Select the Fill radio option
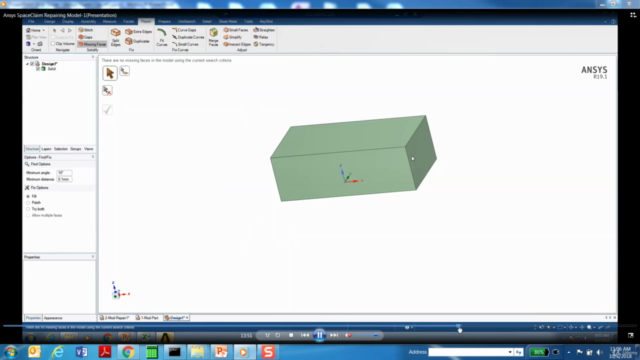This screenshot has height=360, width=640. point(28,196)
